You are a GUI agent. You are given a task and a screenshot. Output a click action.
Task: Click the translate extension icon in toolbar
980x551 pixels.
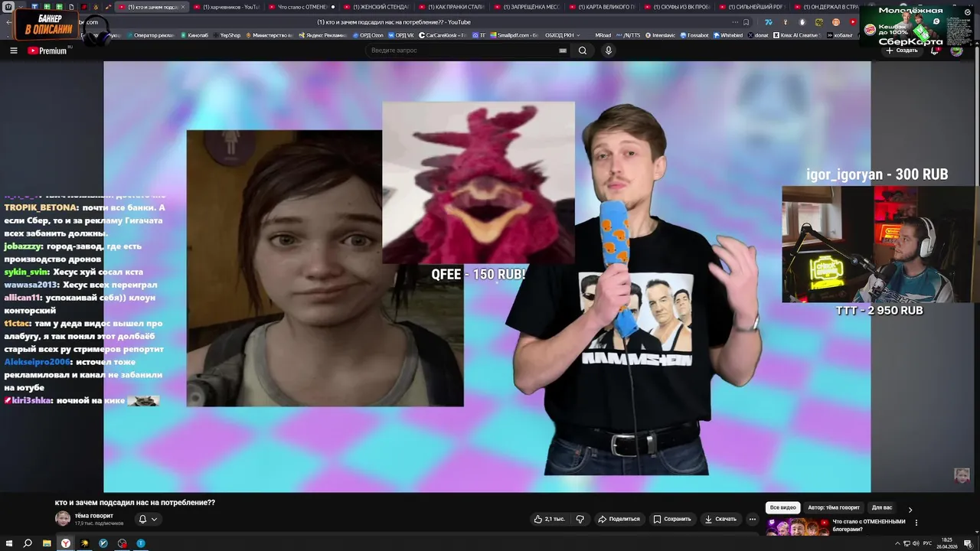[x=769, y=22]
